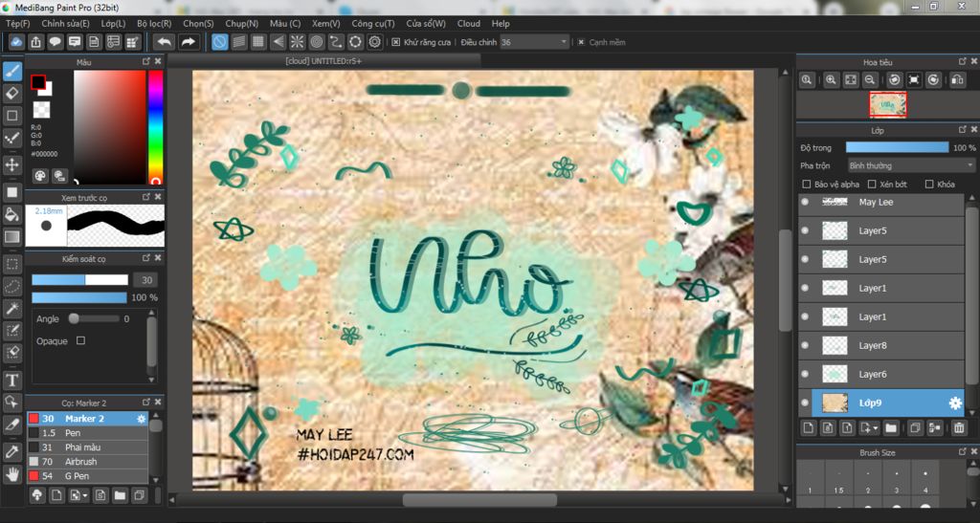
Task: Enable the curve snap guide
Action: click(x=336, y=42)
